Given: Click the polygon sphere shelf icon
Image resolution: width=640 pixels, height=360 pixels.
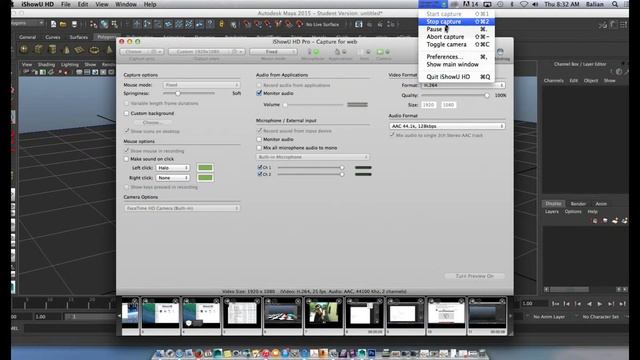Looking at the screenshot, I should (x=24, y=50).
